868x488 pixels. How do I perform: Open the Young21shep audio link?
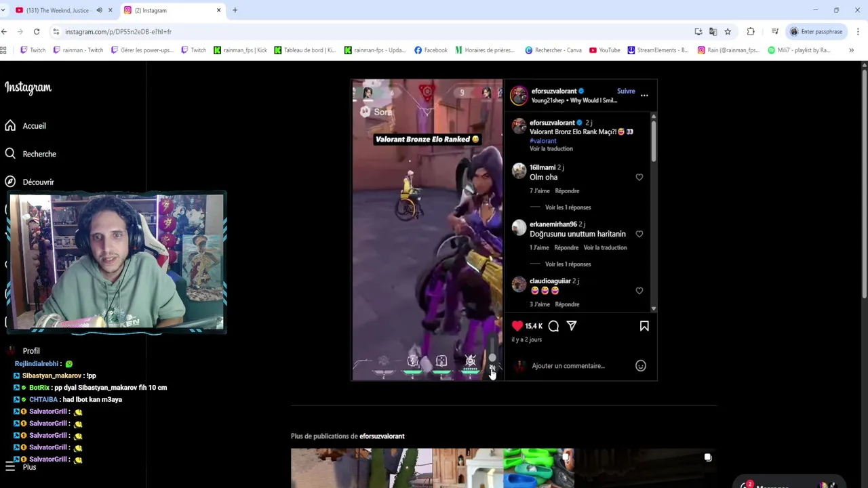574,100
